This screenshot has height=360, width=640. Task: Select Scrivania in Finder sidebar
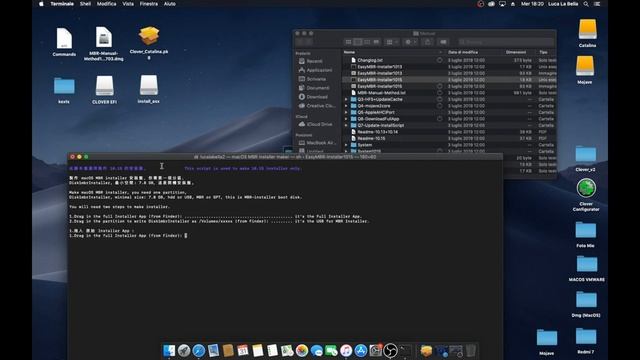(x=316, y=79)
